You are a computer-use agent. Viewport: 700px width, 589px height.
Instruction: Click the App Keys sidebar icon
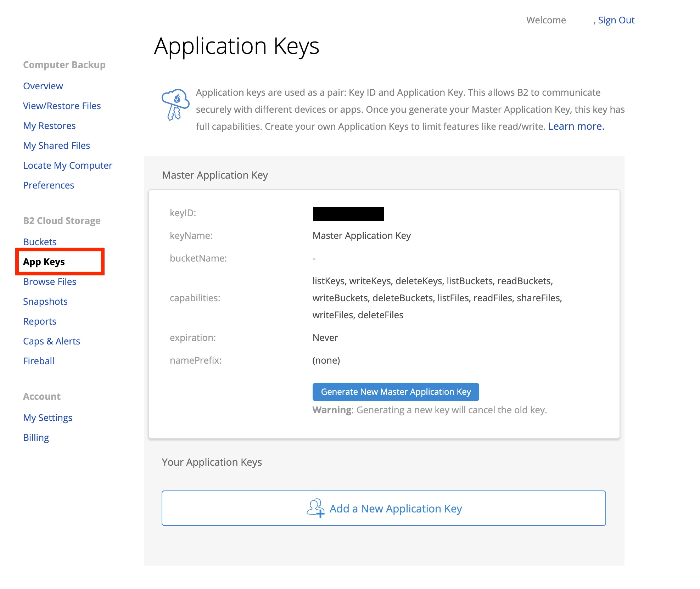tap(43, 262)
